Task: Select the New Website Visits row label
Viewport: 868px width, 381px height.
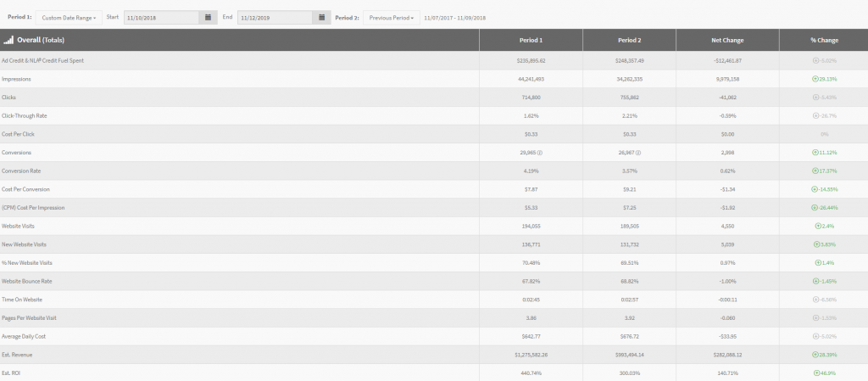Action: tap(24, 244)
